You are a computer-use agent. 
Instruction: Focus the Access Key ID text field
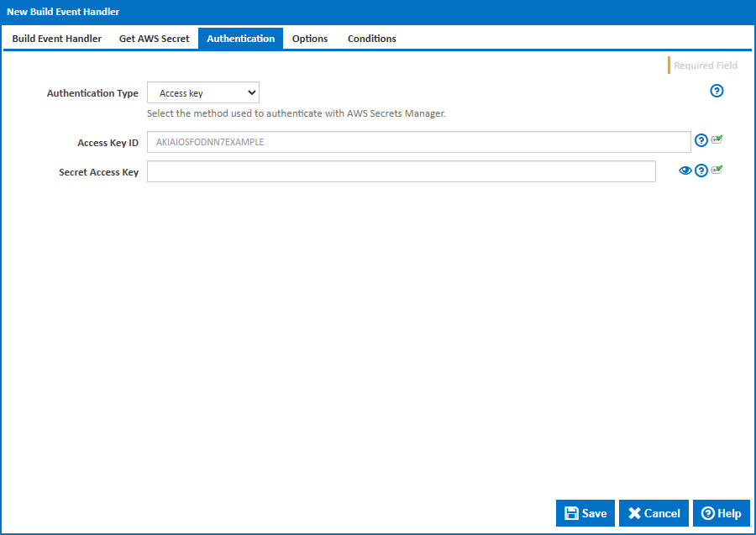[x=418, y=142]
